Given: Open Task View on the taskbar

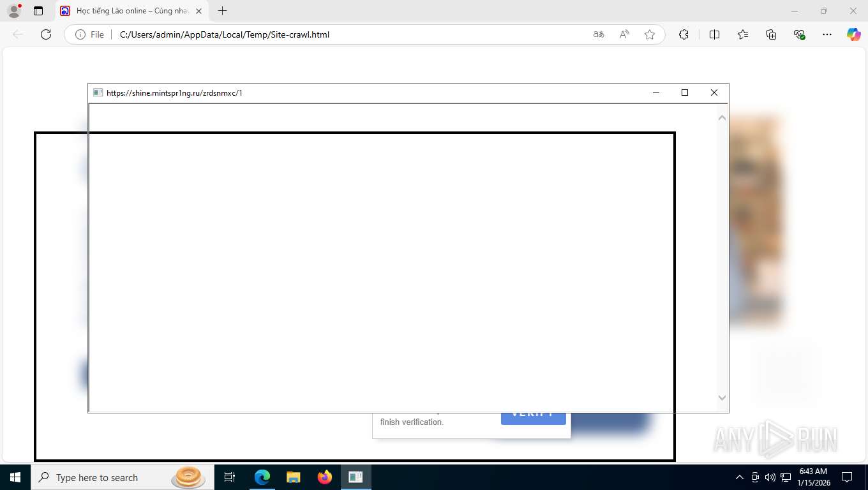Looking at the screenshot, I should point(230,477).
